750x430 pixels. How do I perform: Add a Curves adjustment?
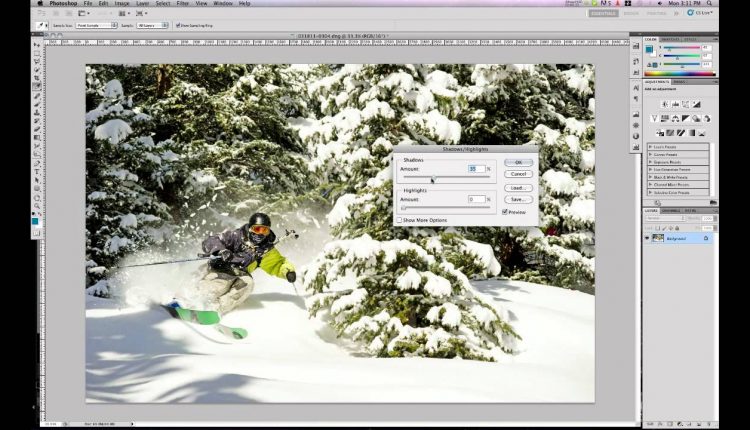click(685, 104)
